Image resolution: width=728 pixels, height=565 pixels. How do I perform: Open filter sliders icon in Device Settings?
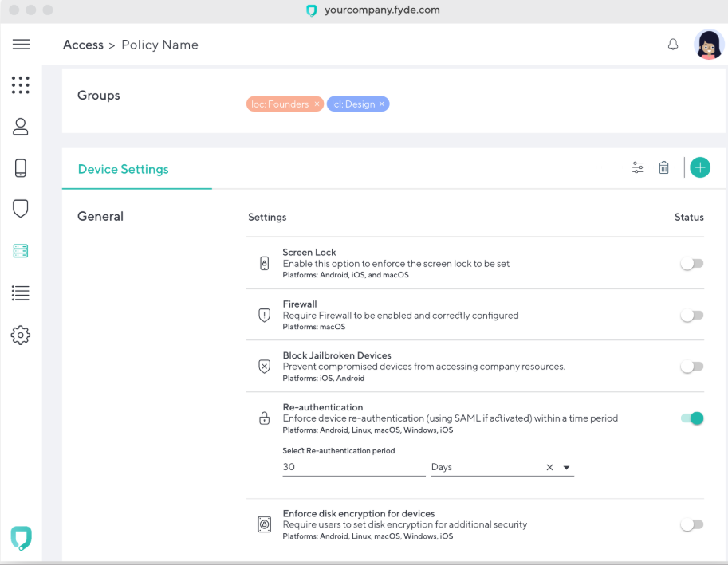tap(638, 167)
